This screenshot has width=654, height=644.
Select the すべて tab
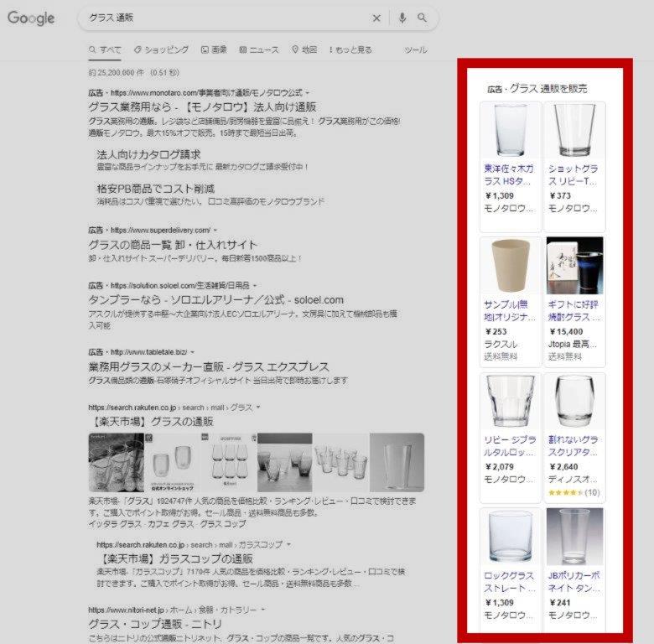105,49
